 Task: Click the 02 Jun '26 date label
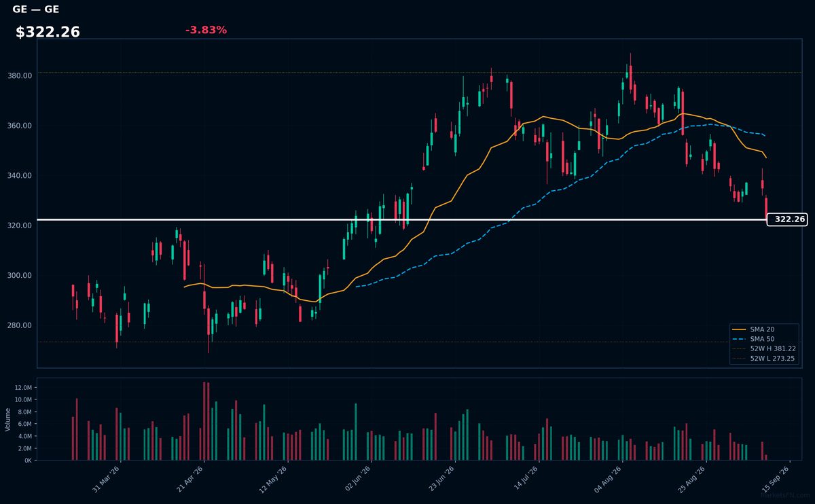[x=358, y=478]
